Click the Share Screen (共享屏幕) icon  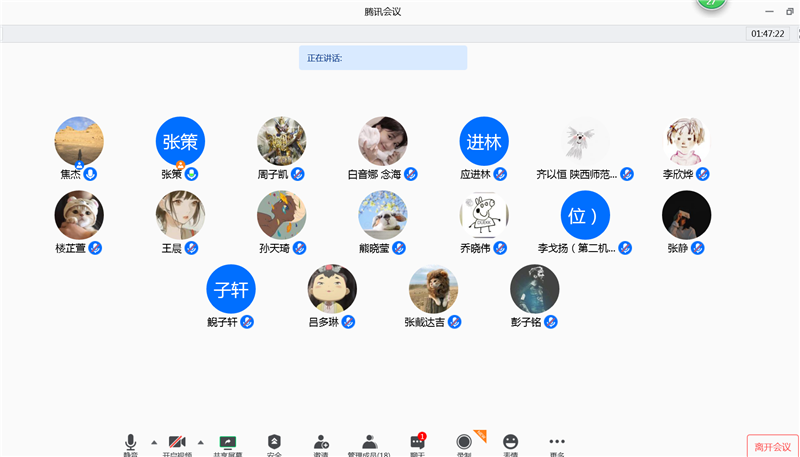(x=227, y=443)
